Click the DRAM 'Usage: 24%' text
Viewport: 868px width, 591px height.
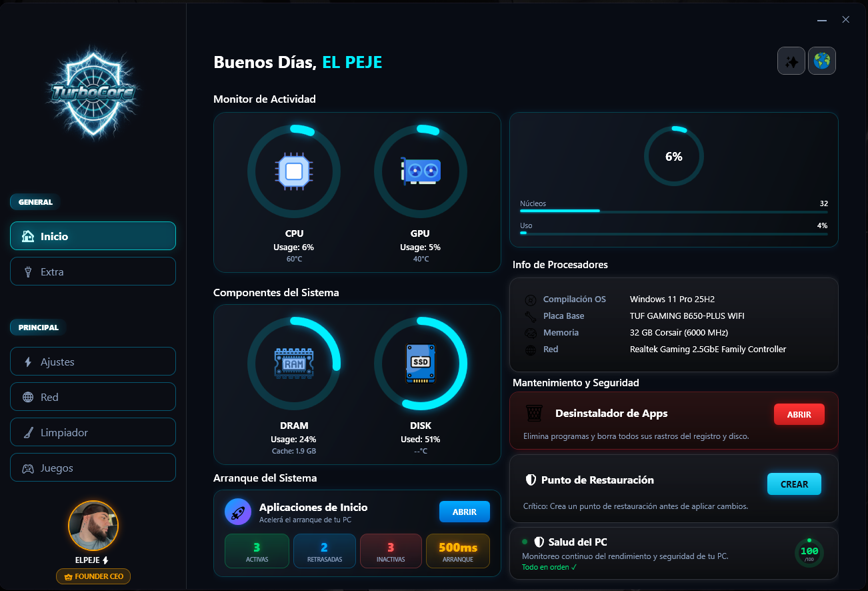(x=293, y=440)
